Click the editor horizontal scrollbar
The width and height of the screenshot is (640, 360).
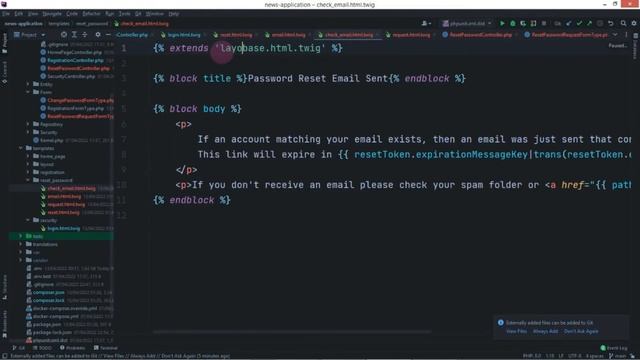[x=292, y=332]
